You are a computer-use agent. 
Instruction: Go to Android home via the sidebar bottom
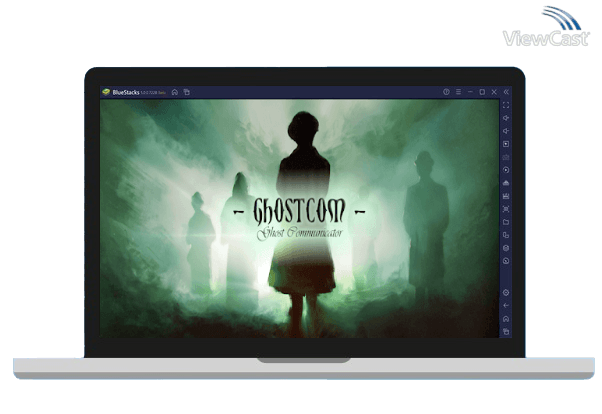[506, 319]
